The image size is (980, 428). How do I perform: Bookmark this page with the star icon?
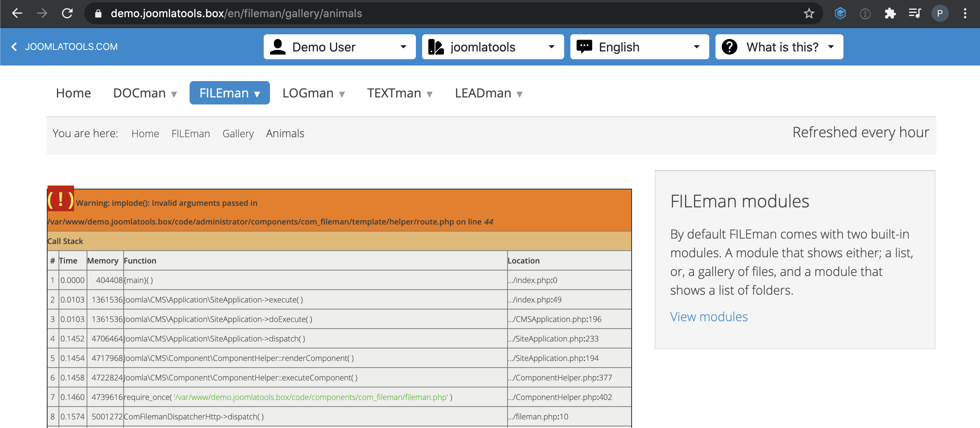809,13
